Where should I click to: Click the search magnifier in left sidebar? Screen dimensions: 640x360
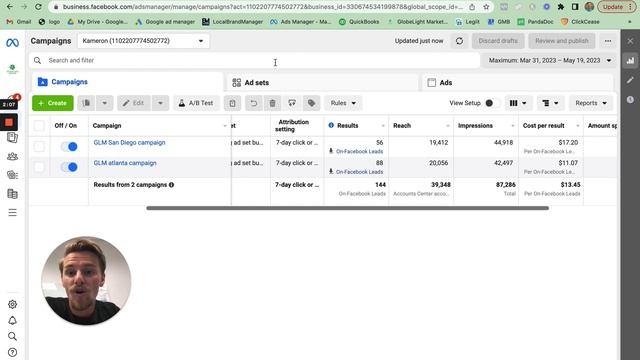coord(12,336)
